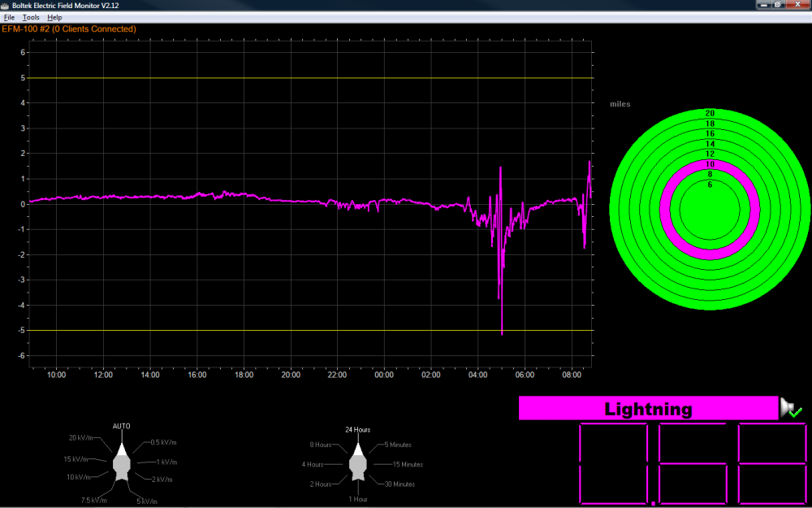
Task: Open the Help menu
Action: tap(54, 17)
